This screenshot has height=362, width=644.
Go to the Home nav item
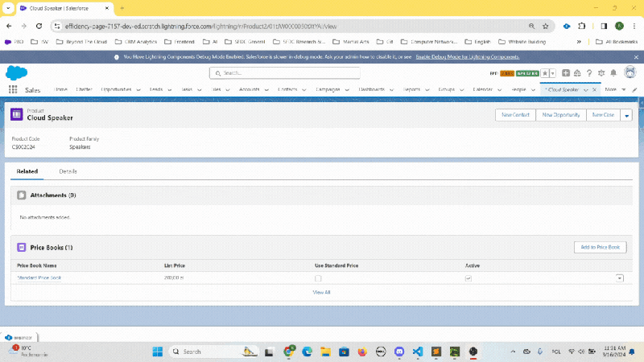[60, 89]
